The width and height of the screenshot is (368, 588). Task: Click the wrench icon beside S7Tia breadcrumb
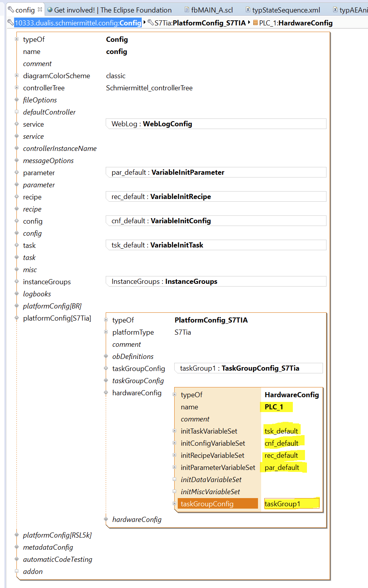150,23
